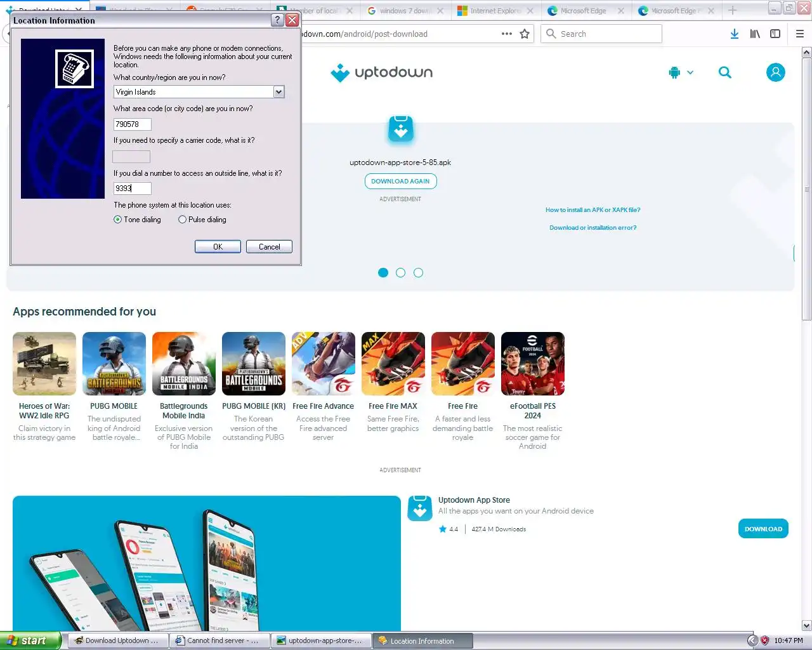Screen dimensions: 812x650
Task: Select Tone dialing radio button
Action: 137,220
